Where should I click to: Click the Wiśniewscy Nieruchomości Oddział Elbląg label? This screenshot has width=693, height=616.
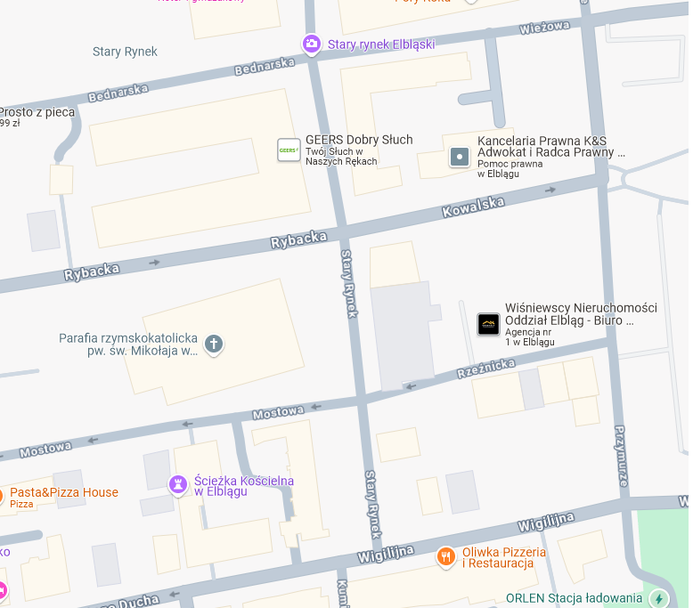(x=581, y=314)
